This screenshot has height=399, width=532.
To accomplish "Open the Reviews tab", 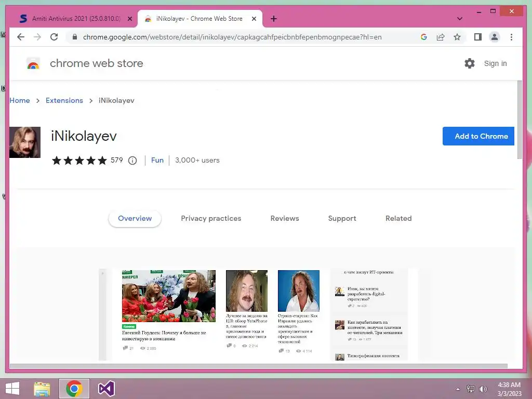I will pyautogui.click(x=285, y=219).
